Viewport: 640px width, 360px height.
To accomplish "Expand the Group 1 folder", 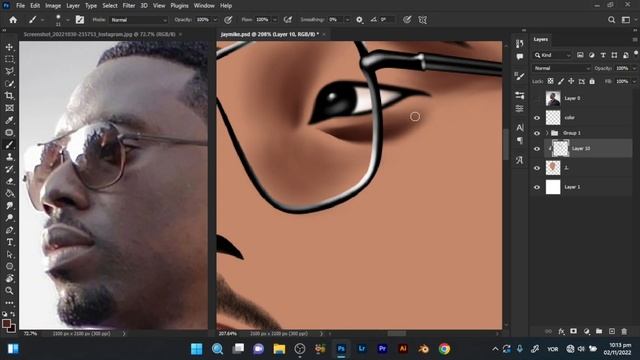I will click(x=547, y=133).
